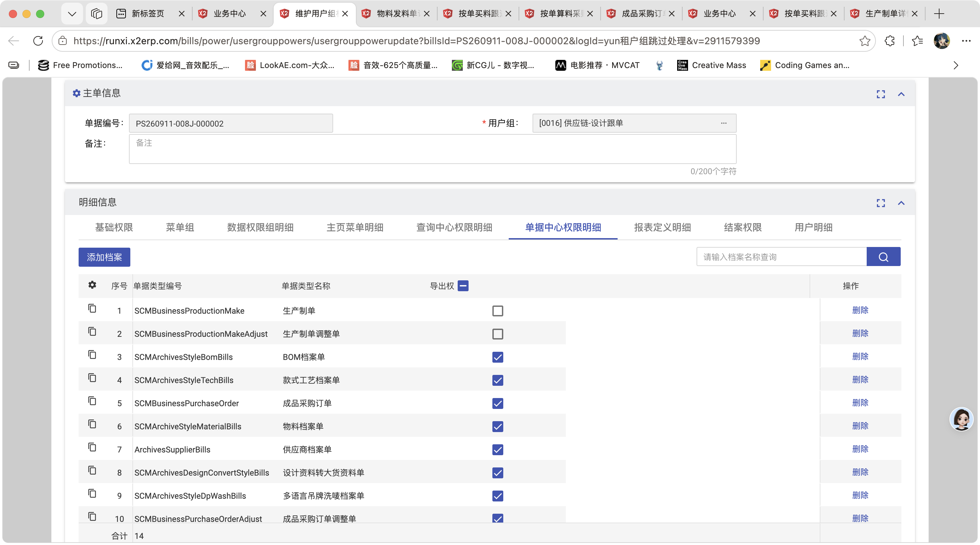This screenshot has height=545, width=980.
Task: Refresh the browser page
Action: (x=38, y=41)
